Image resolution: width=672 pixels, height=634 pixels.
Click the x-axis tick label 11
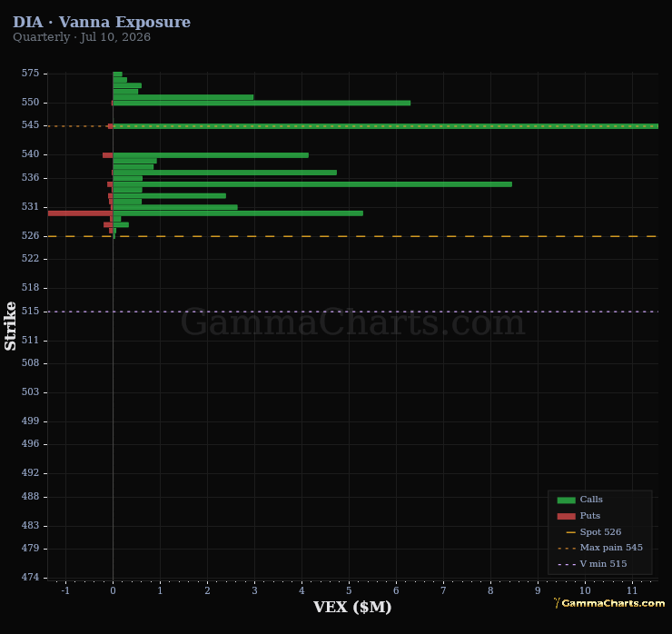(x=632, y=590)
